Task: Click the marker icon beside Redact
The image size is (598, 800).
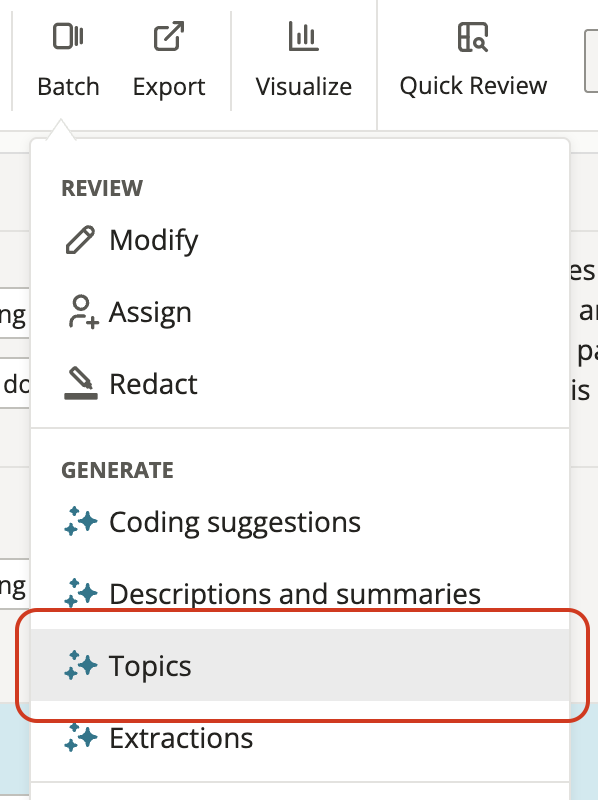Action: coord(81,383)
